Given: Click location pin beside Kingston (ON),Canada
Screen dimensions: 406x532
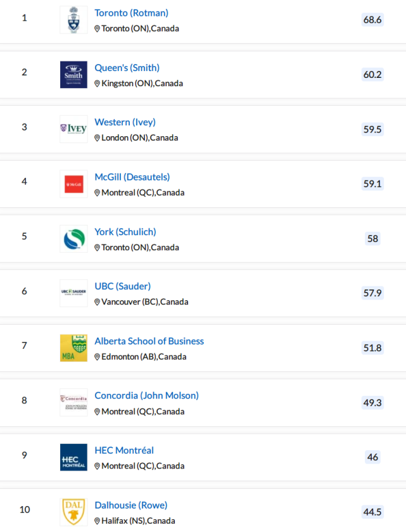Looking at the screenshot, I should pyautogui.click(x=97, y=84).
